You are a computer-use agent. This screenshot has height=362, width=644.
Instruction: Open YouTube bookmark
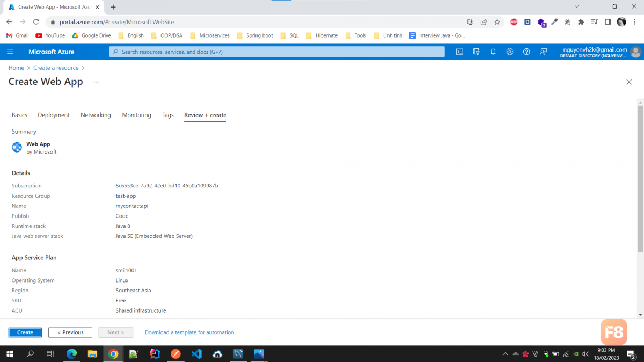[x=50, y=35]
